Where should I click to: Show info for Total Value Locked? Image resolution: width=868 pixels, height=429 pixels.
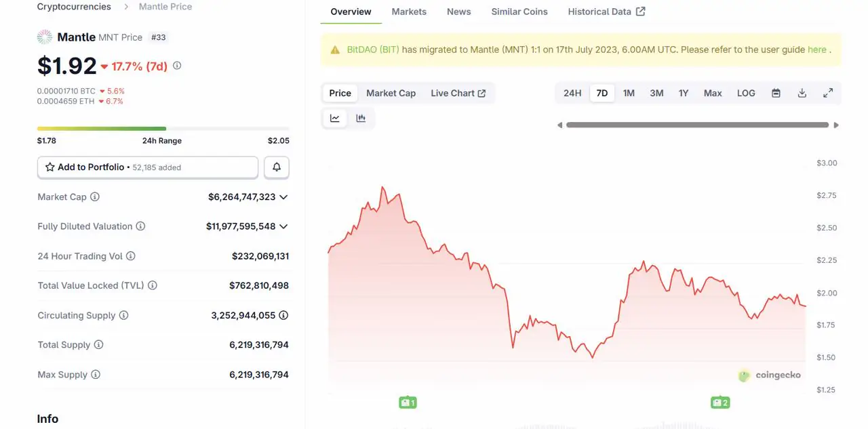[153, 285]
